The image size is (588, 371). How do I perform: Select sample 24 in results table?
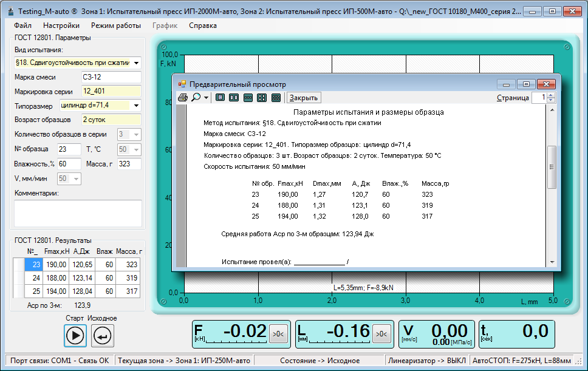33,278
